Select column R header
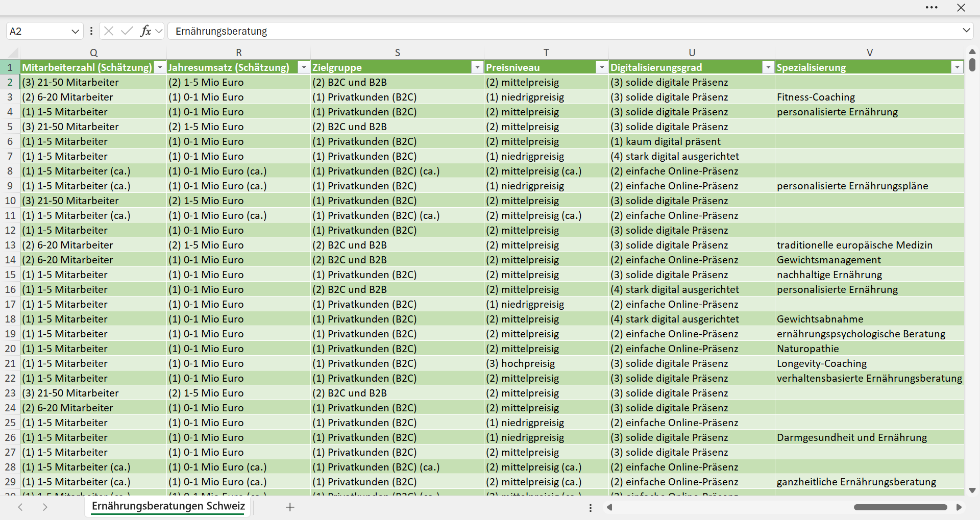The width and height of the screenshot is (980, 520). point(239,53)
